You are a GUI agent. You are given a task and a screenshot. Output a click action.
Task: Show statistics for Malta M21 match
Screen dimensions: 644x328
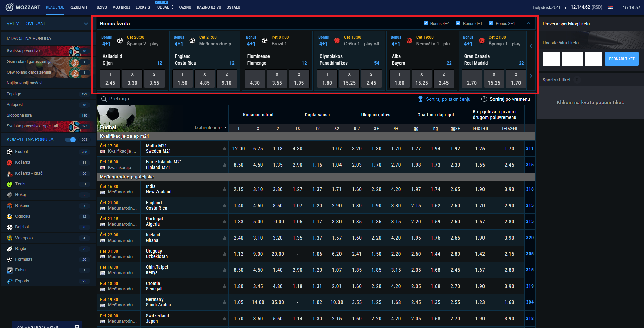point(224,149)
